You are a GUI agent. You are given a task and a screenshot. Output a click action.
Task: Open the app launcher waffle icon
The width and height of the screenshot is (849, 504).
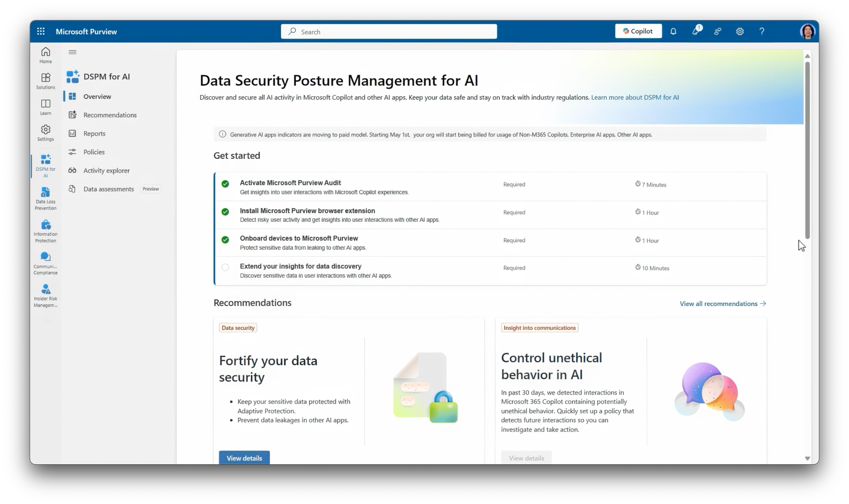click(x=41, y=32)
